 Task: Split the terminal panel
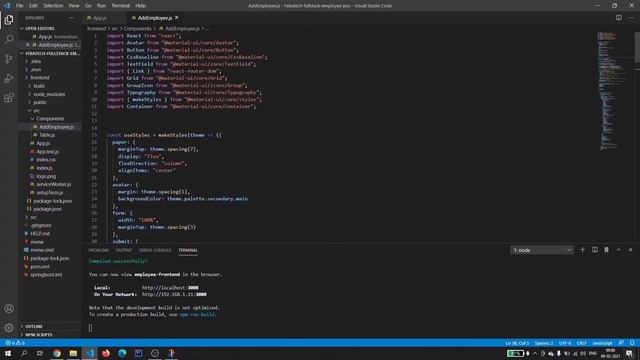[x=595, y=250]
